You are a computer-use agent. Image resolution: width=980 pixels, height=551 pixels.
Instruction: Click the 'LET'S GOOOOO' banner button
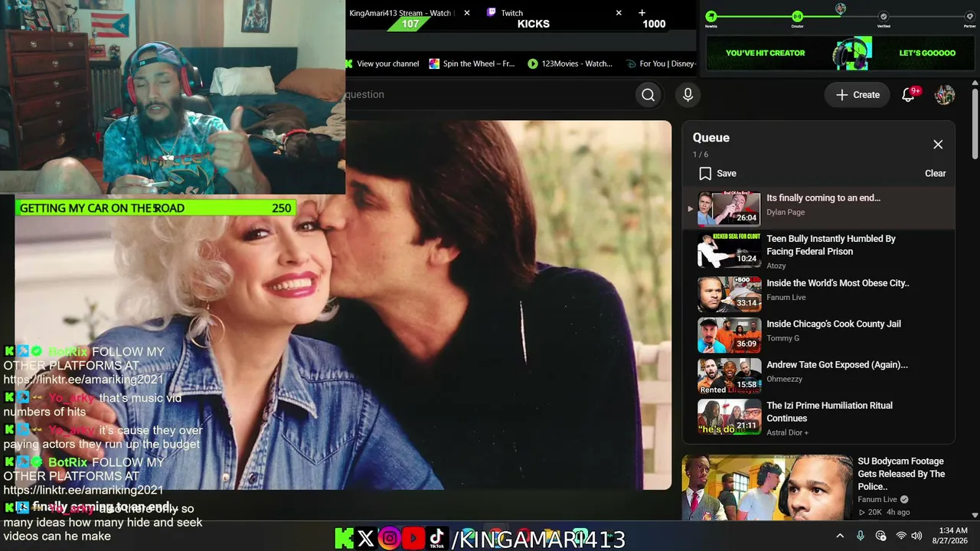[927, 53]
